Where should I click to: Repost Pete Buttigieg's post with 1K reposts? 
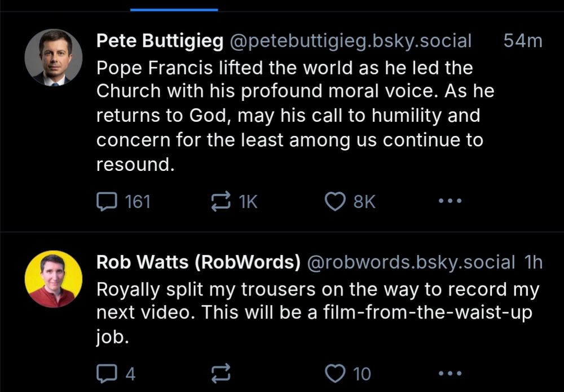click(221, 201)
